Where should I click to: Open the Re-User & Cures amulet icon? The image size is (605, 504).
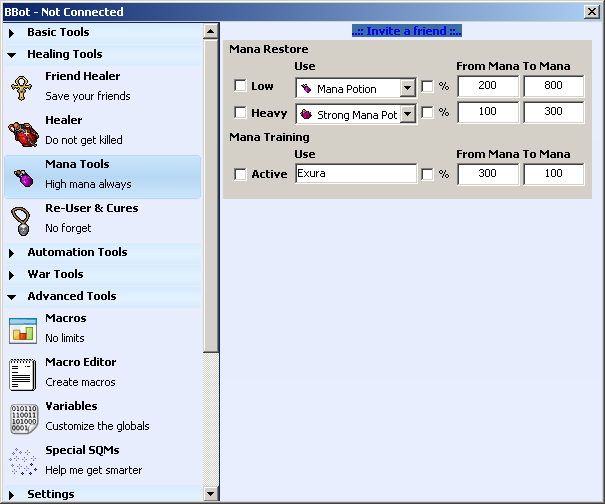coord(23,219)
